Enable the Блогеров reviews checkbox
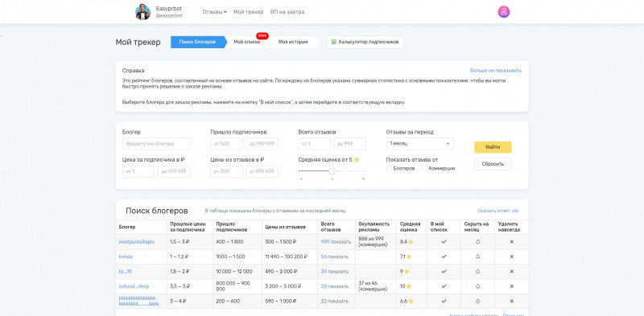This screenshot has width=644, height=316. pyautogui.click(x=390, y=168)
